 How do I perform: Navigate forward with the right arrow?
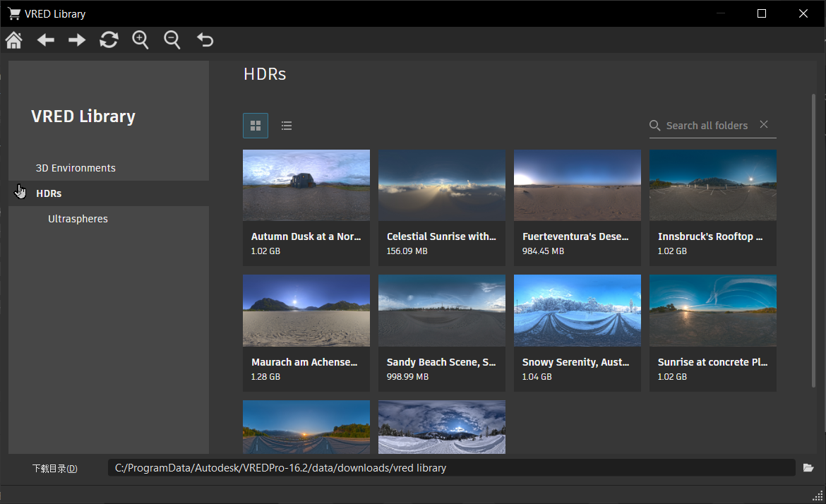77,40
